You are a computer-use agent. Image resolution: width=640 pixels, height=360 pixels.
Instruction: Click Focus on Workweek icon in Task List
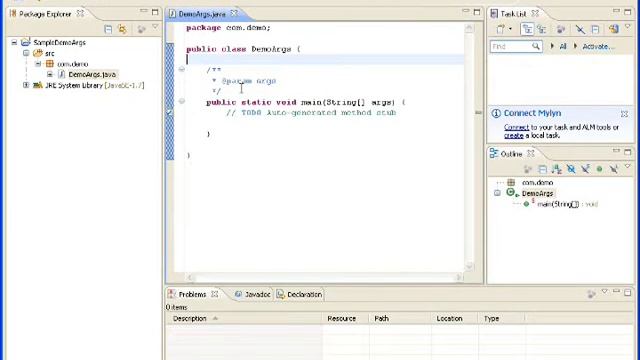[x=561, y=29]
